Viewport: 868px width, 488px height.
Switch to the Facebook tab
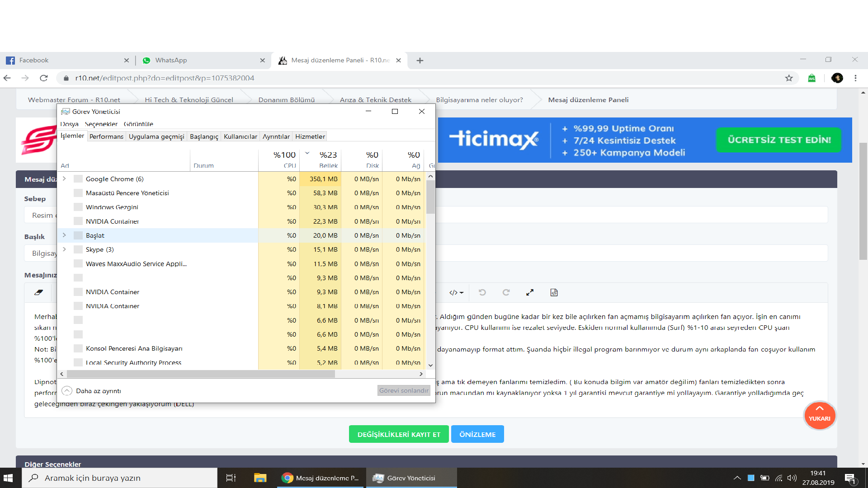68,61
